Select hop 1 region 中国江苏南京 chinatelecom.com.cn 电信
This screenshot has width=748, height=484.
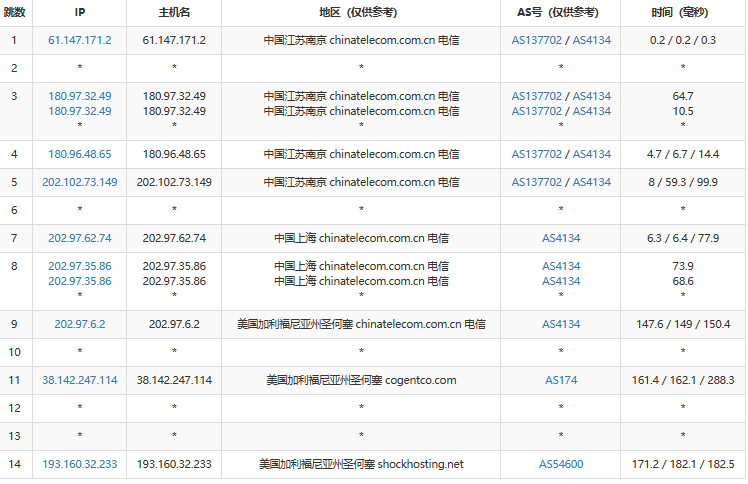361,40
